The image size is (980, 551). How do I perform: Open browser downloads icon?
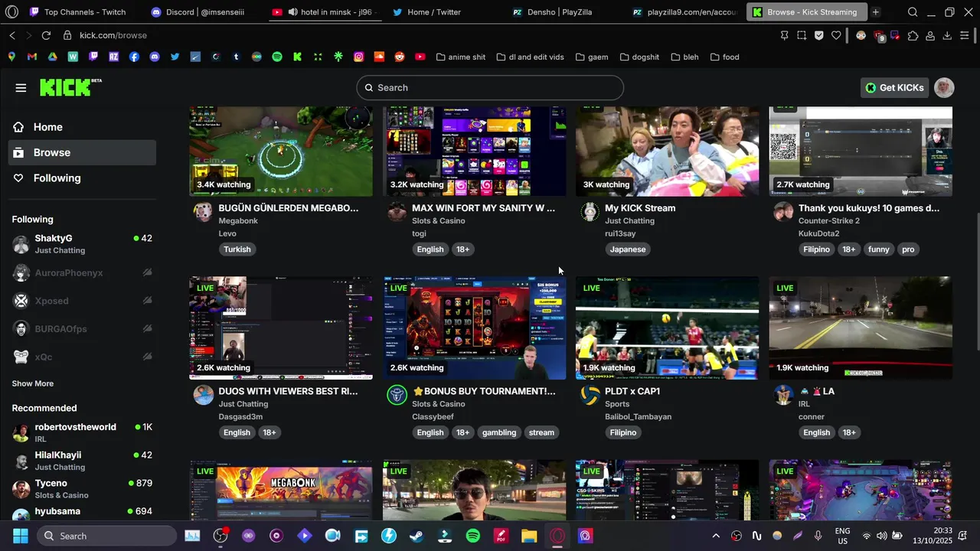[x=947, y=35]
